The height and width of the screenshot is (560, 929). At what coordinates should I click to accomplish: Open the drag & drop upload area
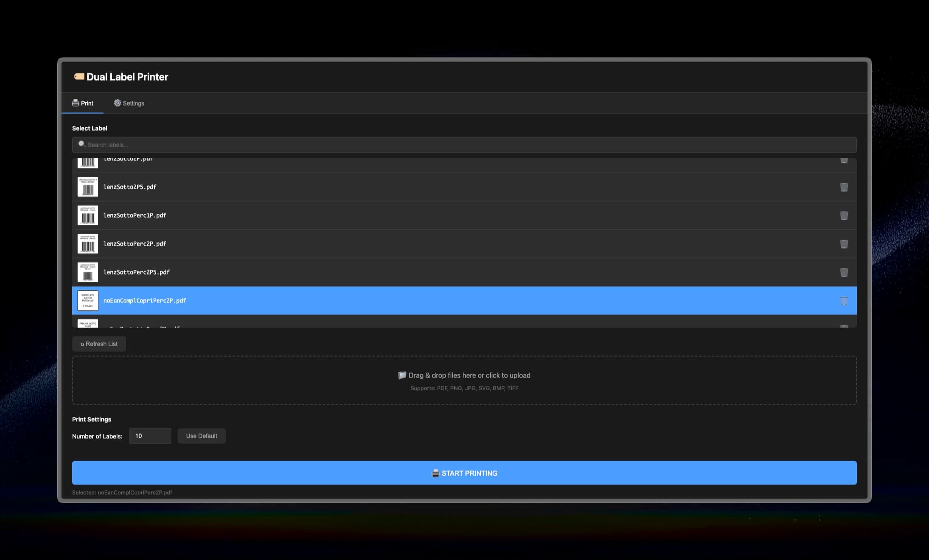coord(464,381)
